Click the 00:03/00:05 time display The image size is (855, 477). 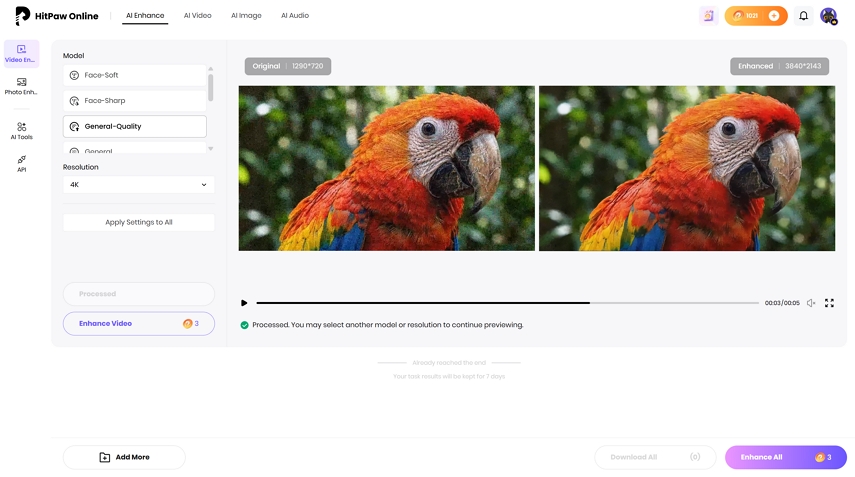pos(782,303)
